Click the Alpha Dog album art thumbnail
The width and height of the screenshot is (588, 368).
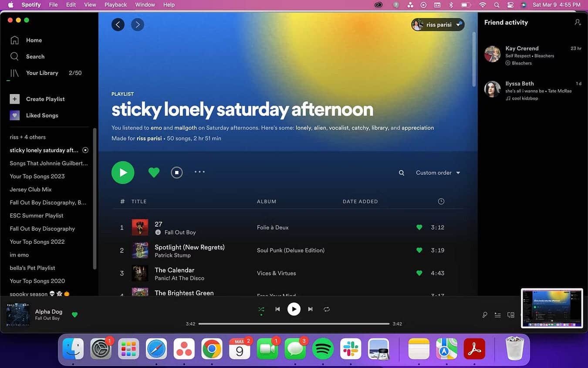click(x=18, y=314)
